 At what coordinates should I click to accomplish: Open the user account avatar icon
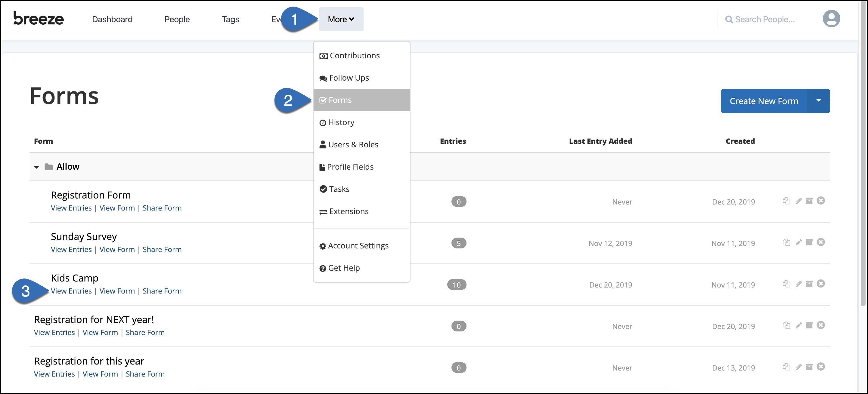(831, 19)
